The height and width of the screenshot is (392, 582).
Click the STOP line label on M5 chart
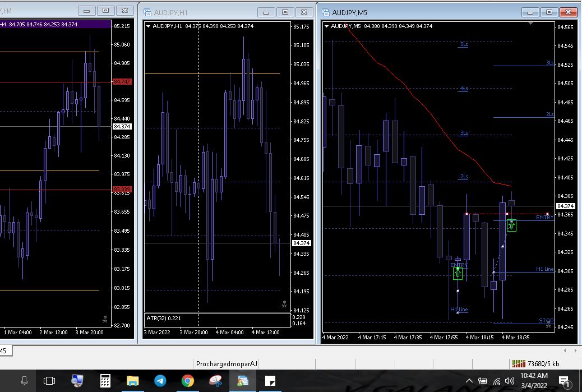click(546, 321)
